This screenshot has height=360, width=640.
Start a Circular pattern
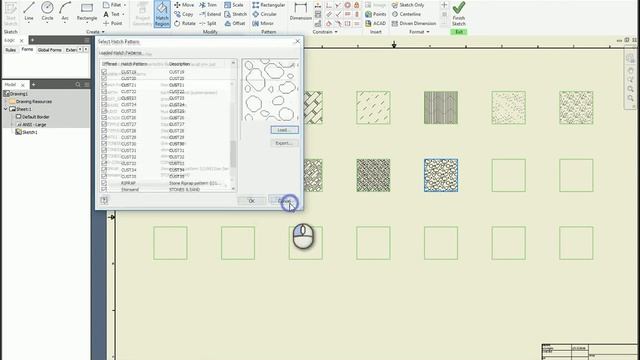(x=264, y=14)
